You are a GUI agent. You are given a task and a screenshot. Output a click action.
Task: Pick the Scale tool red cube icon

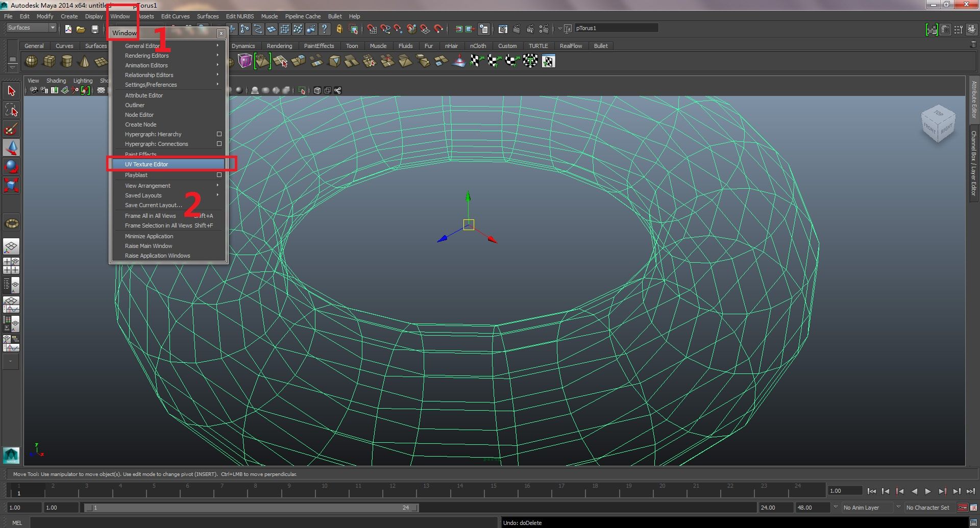pos(11,185)
